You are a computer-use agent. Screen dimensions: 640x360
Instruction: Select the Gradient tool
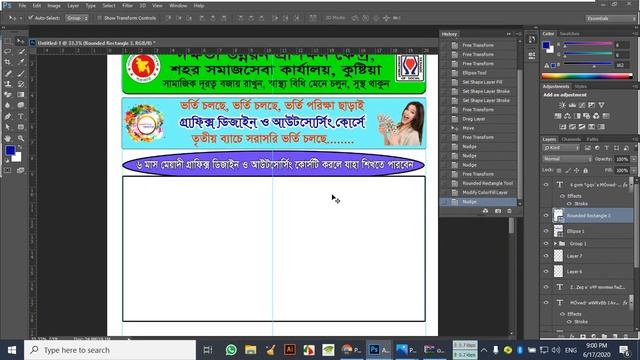(20, 95)
